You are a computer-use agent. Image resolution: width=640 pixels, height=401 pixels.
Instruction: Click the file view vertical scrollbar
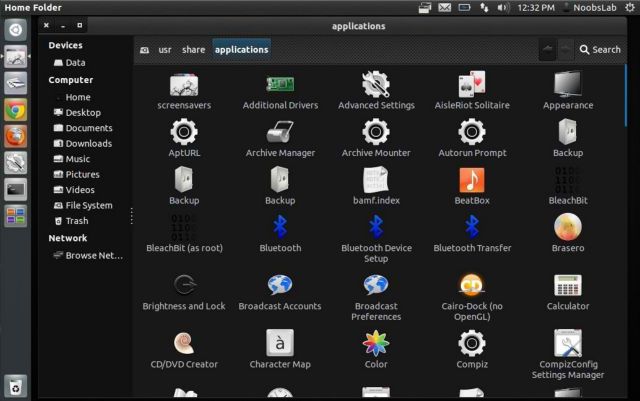click(625, 96)
